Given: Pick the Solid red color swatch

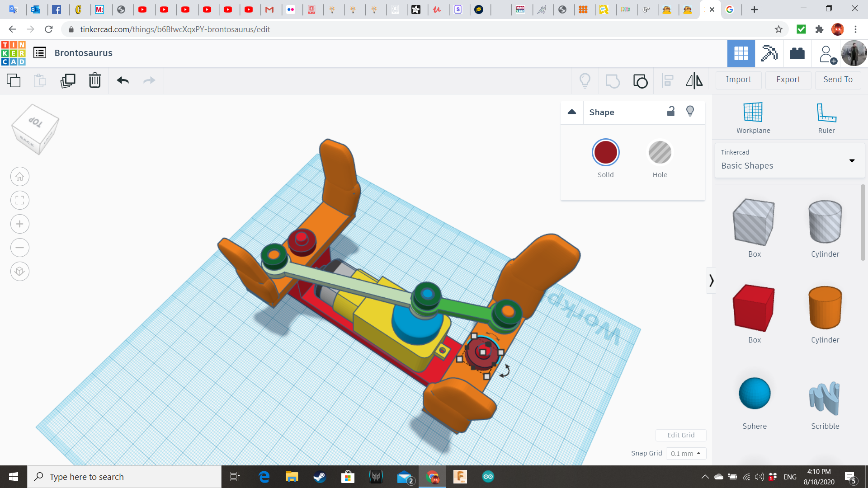Looking at the screenshot, I should pyautogui.click(x=605, y=153).
